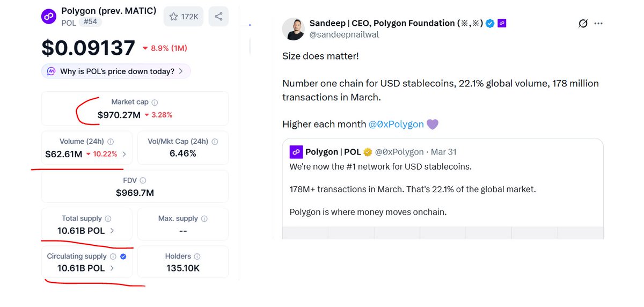Click the #54 rank badge
Screen dimensions: 644x307
(91, 23)
